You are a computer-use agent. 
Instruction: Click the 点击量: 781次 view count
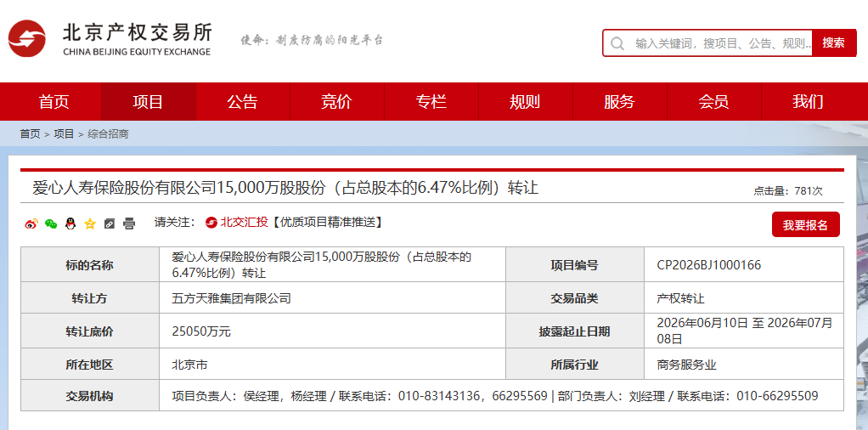click(x=788, y=191)
